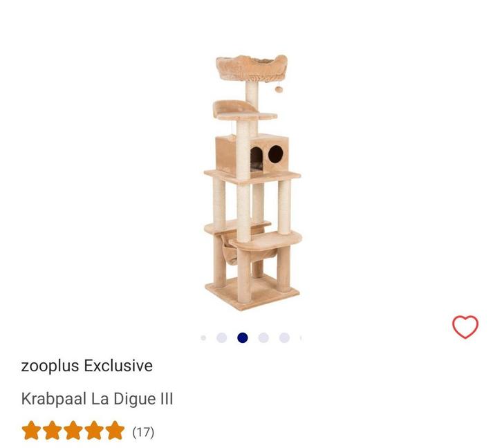Screen dimensions: 502x448
Task: Select the dark blue active carousel dot
Action: tap(242, 337)
